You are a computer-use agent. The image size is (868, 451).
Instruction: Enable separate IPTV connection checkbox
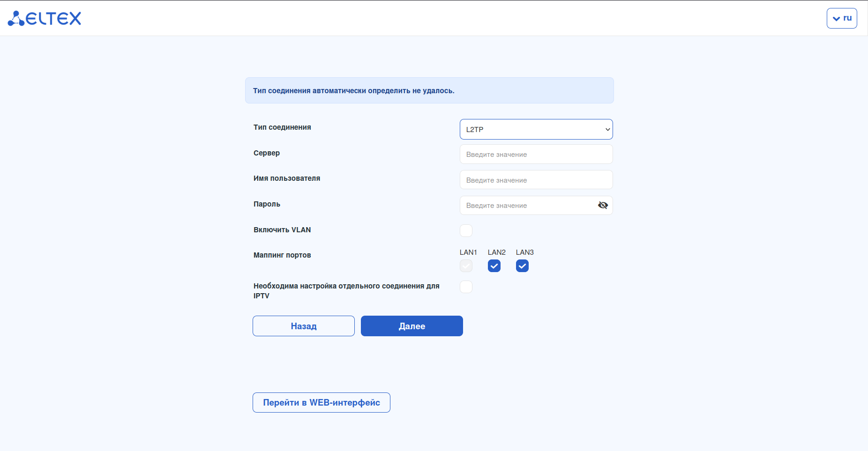[x=466, y=287]
